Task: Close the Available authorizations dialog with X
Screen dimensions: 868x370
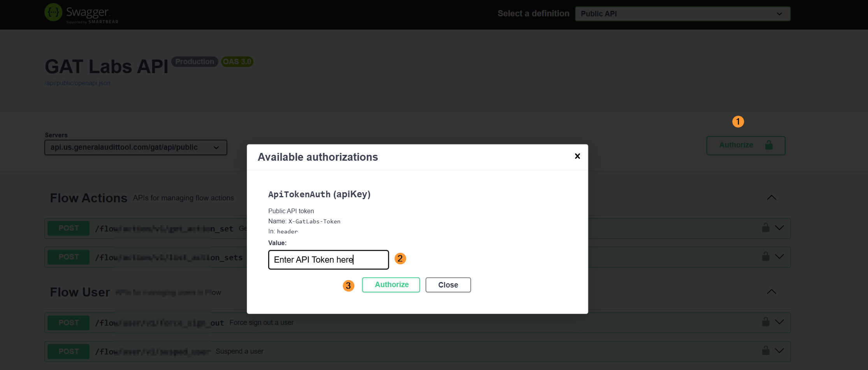Action: pos(578,156)
